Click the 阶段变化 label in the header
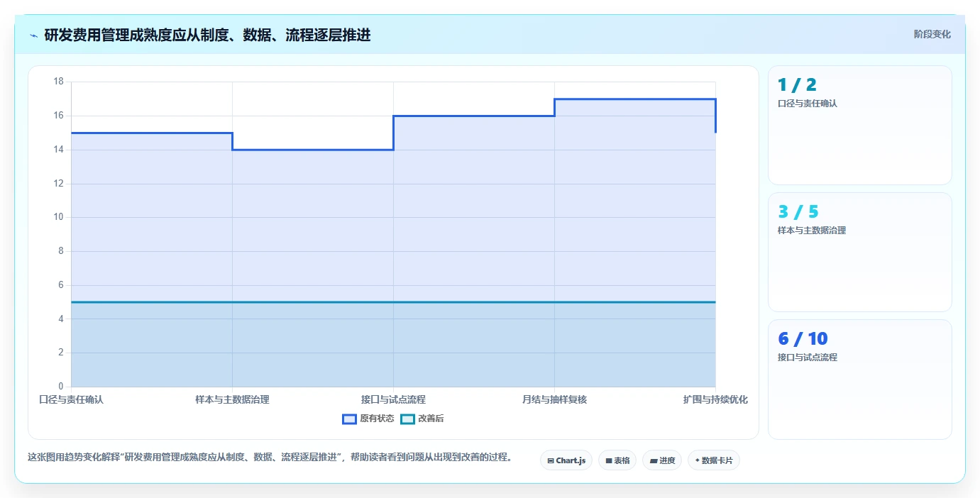980x498 pixels. pos(932,34)
